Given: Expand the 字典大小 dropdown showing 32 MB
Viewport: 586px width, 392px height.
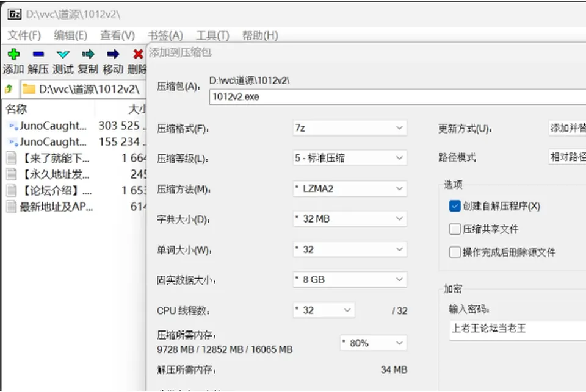Looking at the screenshot, I should 350,219.
